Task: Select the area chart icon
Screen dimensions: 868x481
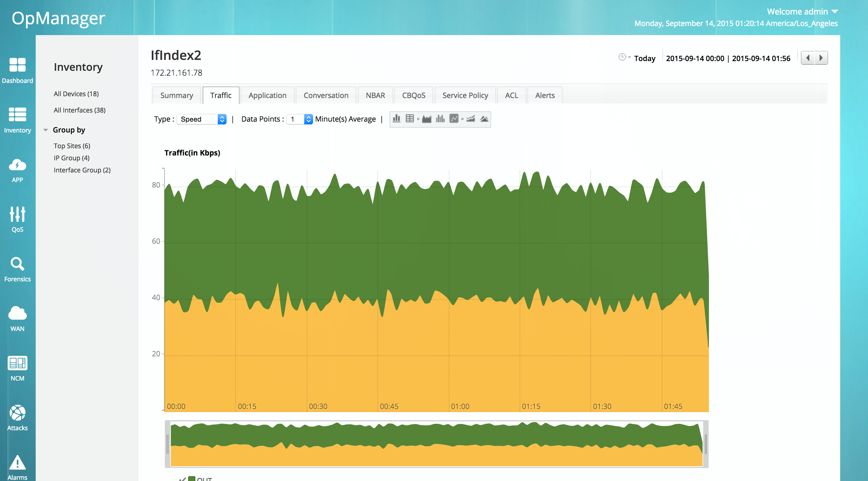Action: pos(426,119)
